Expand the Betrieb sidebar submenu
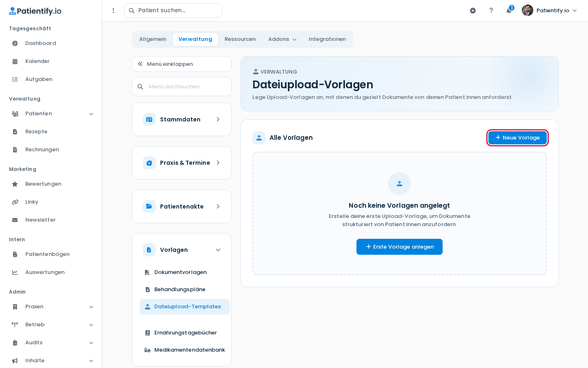The width and height of the screenshot is (588, 368). (91, 325)
